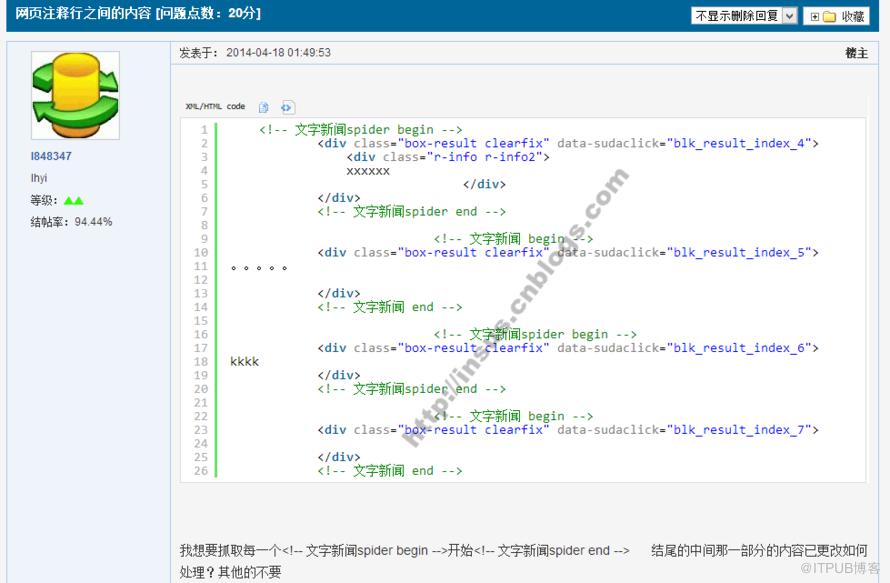Screen dimensions: 890x583
Task: Click line number 26 in the code gutter
Action: tap(201, 471)
